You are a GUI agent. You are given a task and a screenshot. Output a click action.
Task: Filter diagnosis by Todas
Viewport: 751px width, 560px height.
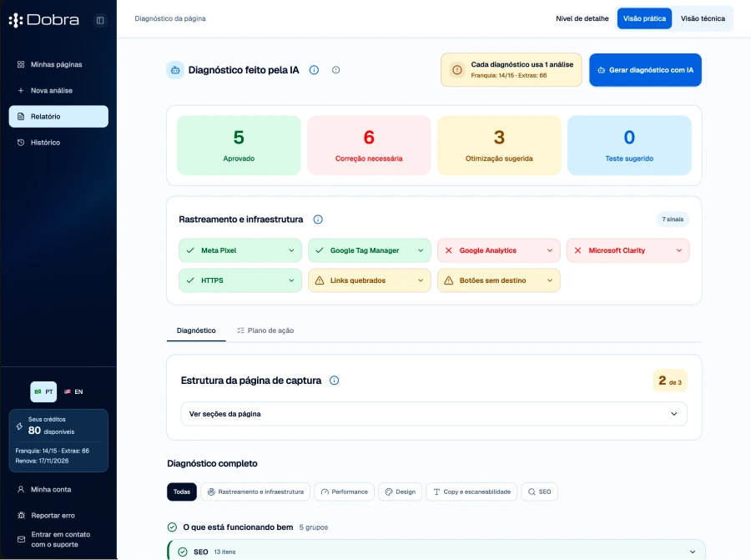[x=182, y=492]
